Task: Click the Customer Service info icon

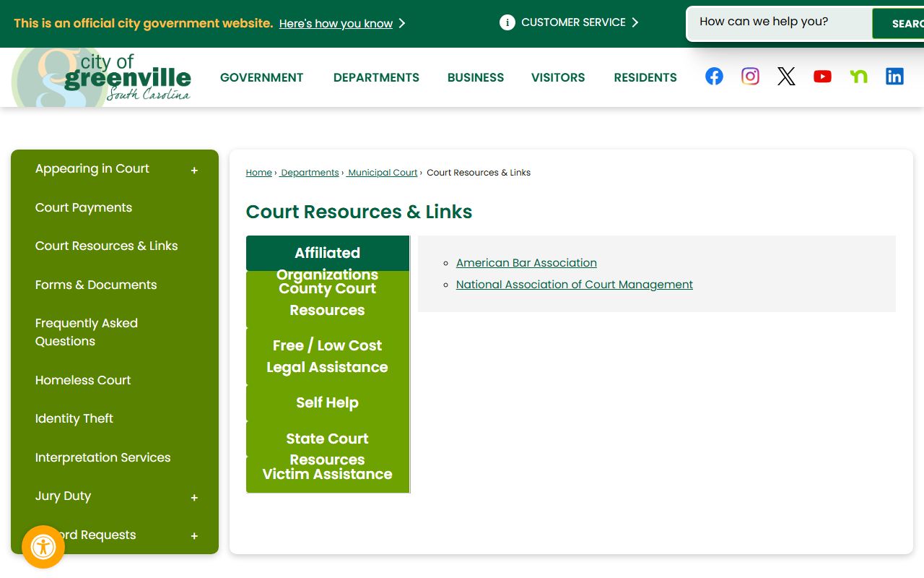Action: pyautogui.click(x=507, y=22)
